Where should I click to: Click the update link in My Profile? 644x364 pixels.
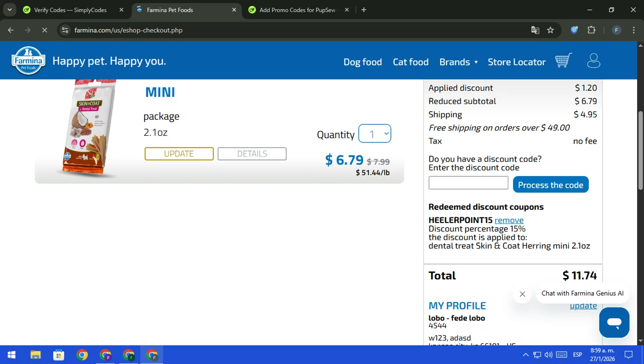coord(583,306)
